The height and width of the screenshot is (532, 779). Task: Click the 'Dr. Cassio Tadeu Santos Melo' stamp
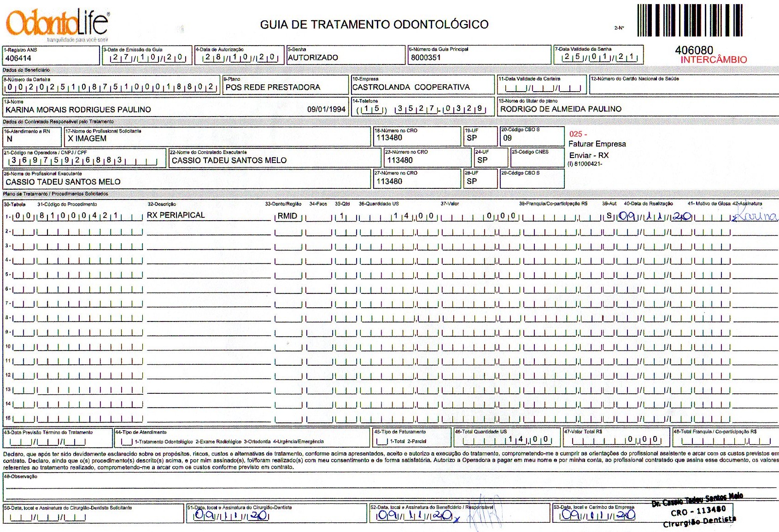(x=697, y=510)
